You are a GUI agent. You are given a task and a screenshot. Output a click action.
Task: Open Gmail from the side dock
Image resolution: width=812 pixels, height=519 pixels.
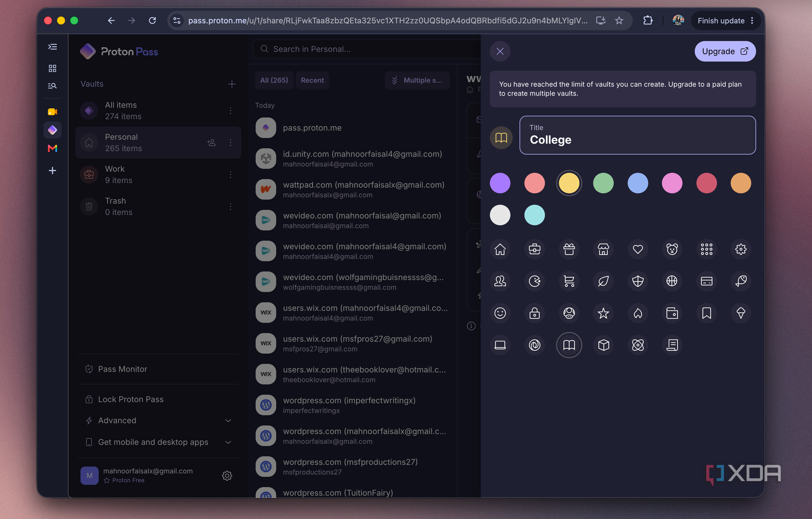52,149
